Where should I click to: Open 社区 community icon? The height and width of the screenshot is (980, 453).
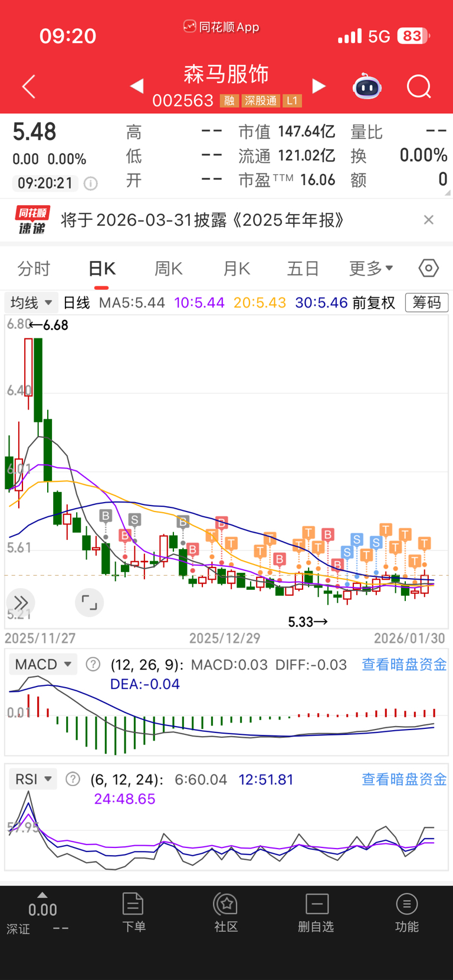pos(226,912)
